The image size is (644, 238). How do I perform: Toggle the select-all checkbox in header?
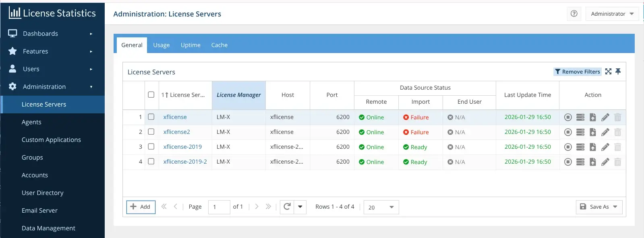[151, 95]
